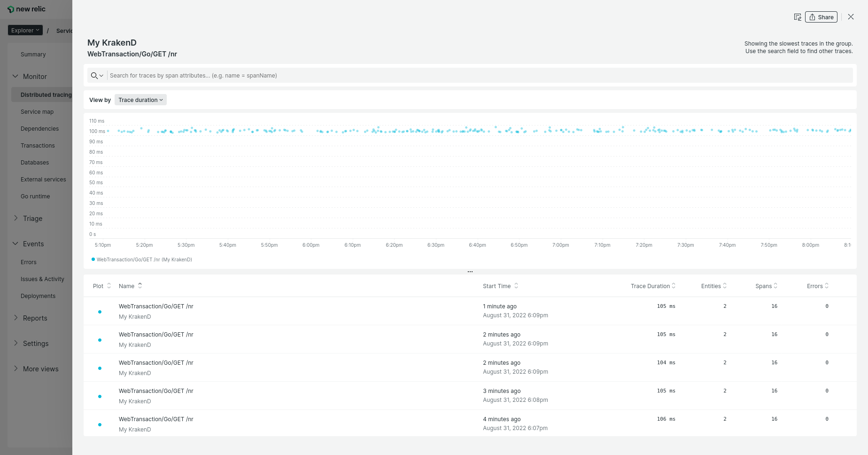868x455 pixels.
Task: Focus the trace search field
Action: (x=480, y=76)
